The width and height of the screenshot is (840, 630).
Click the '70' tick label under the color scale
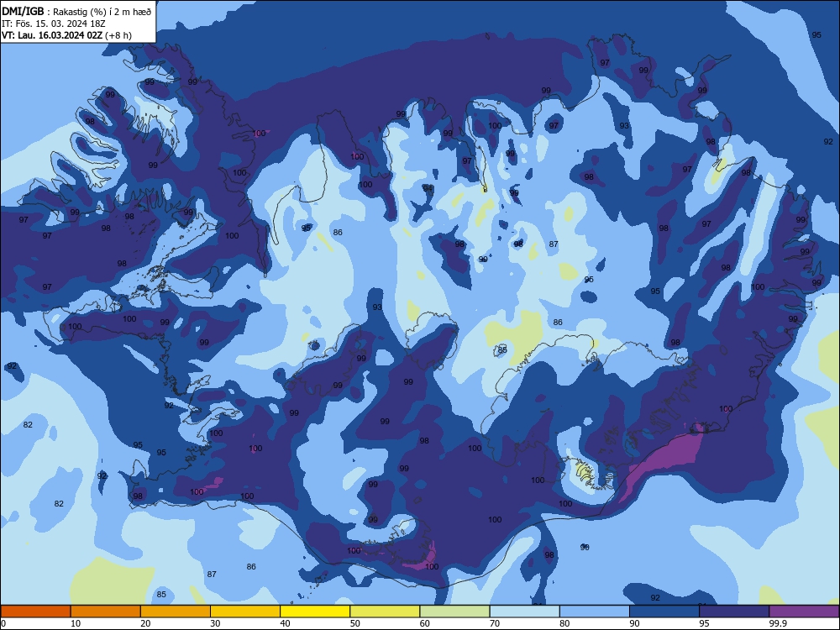tap(495, 623)
